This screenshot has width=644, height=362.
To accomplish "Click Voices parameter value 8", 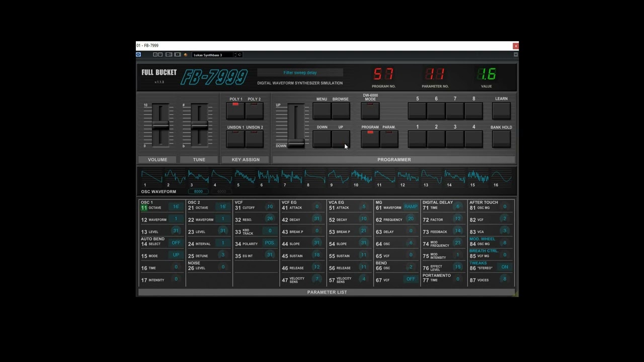I will [x=505, y=279].
